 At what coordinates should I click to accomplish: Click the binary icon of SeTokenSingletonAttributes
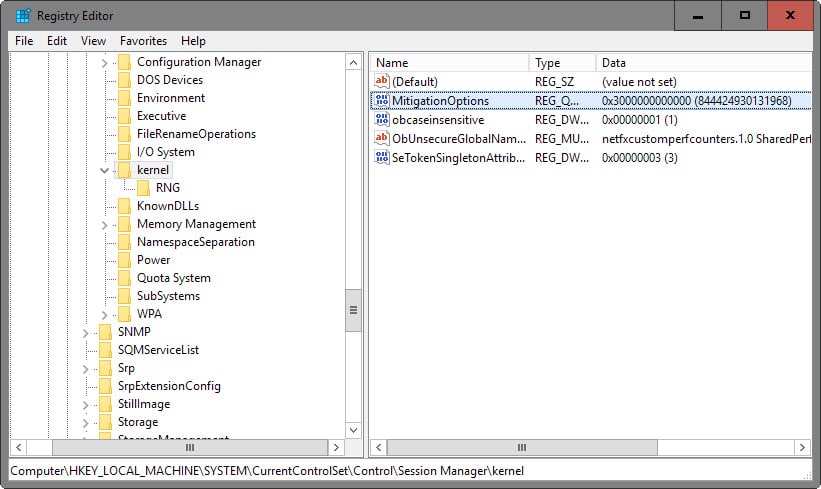(x=382, y=157)
